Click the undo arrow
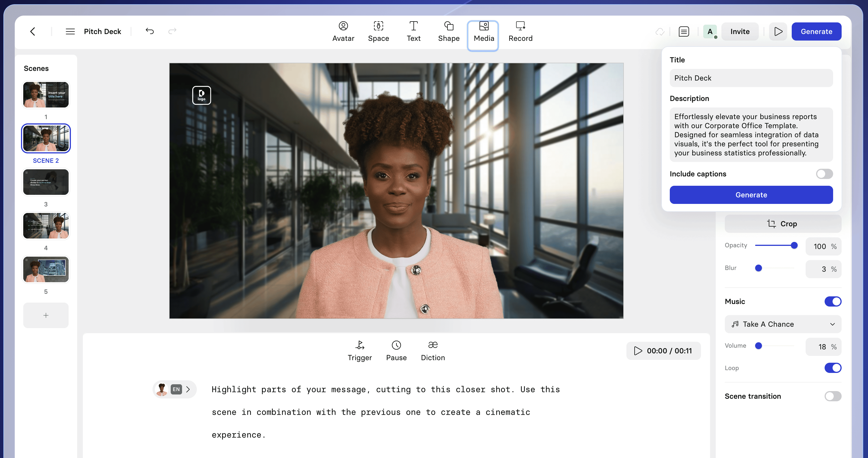868x458 pixels. coord(150,31)
